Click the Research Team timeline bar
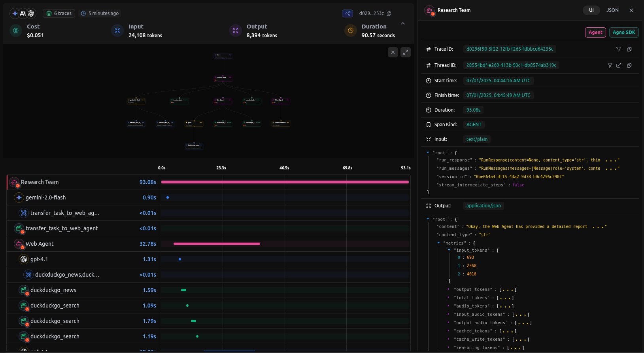 click(x=285, y=182)
